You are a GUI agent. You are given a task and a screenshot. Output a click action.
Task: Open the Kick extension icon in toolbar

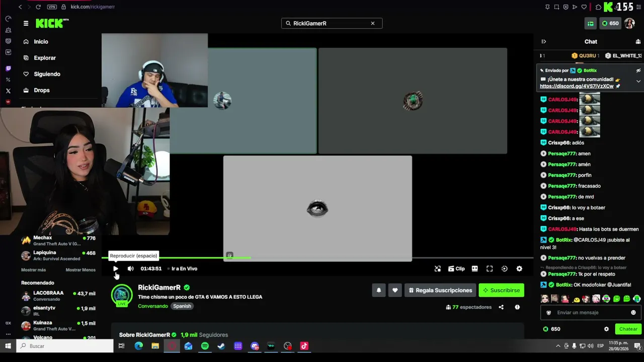coord(608,7)
